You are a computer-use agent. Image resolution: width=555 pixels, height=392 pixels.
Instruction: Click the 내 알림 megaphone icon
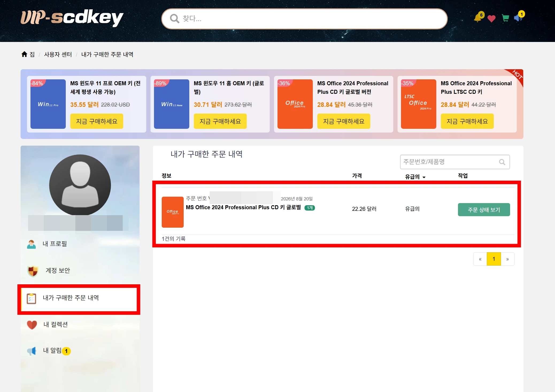(32, 351)
